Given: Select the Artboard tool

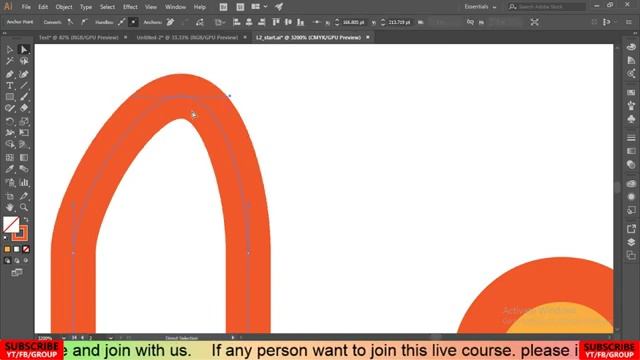Looking at the screenshot, I should coord(10,196).
